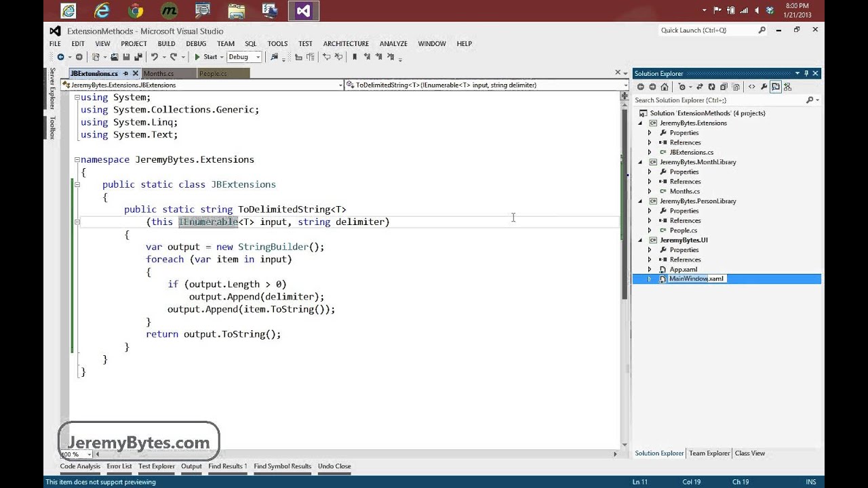The width and height of the screenshot is (868, 488).
Task: Redo the action via toolbar icon
Action: point(174,57)
